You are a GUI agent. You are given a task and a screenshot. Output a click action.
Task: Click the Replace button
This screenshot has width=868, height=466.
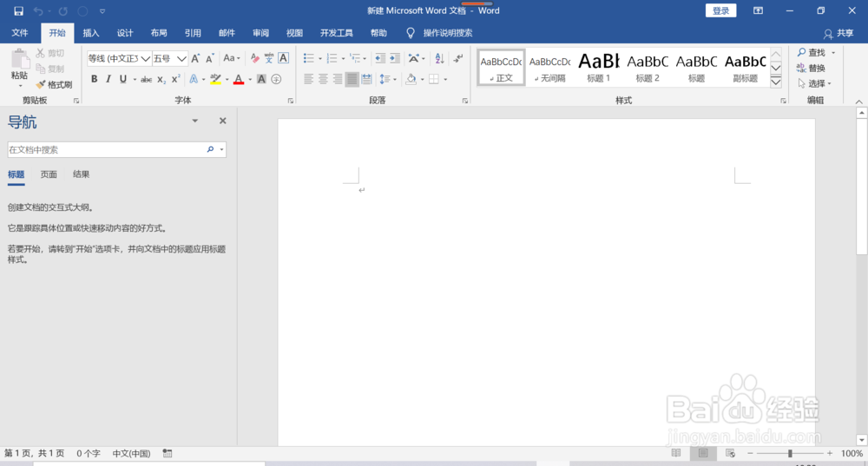coord(812,68)
